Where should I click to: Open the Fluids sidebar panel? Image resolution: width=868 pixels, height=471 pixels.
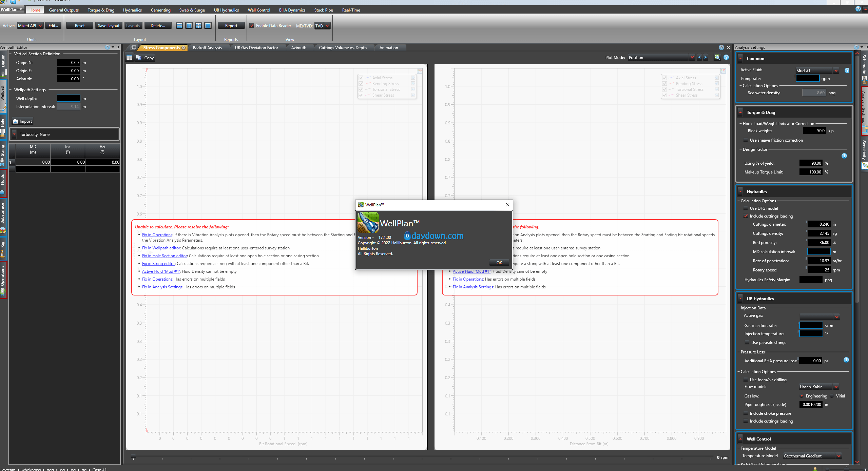(3, 184)
